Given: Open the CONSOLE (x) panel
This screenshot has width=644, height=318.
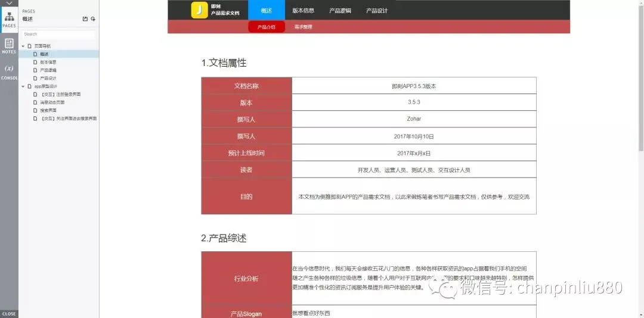Looking at the screenshot, I should click(9, 72).
